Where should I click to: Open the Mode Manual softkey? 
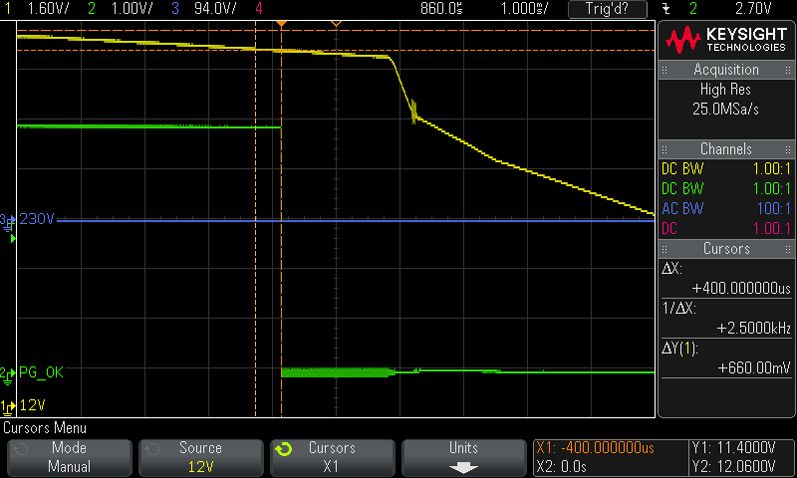[x=69, y=457]
